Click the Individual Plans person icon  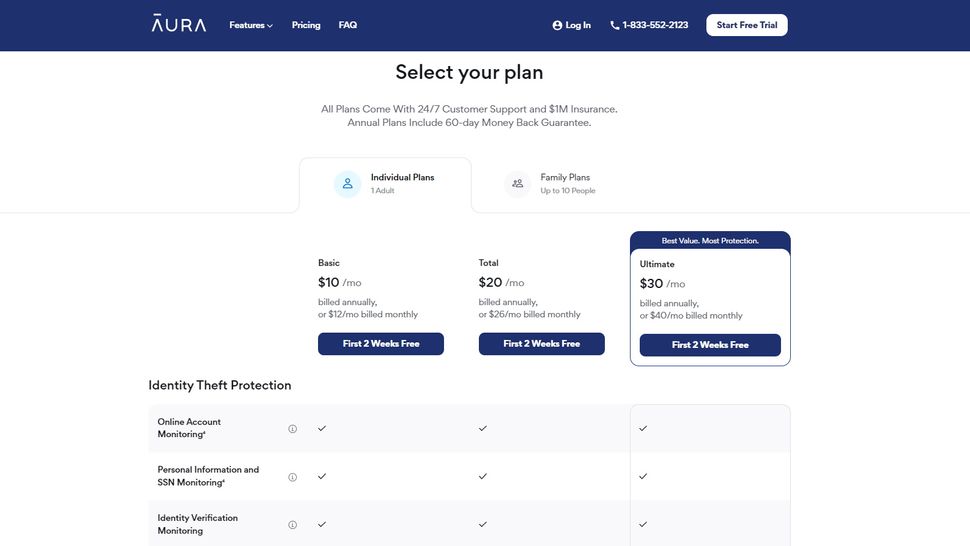click(x=348, y=184)
